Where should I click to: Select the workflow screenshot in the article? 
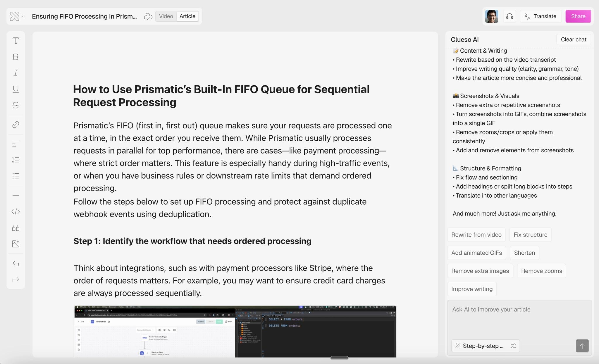coord(235,332)
